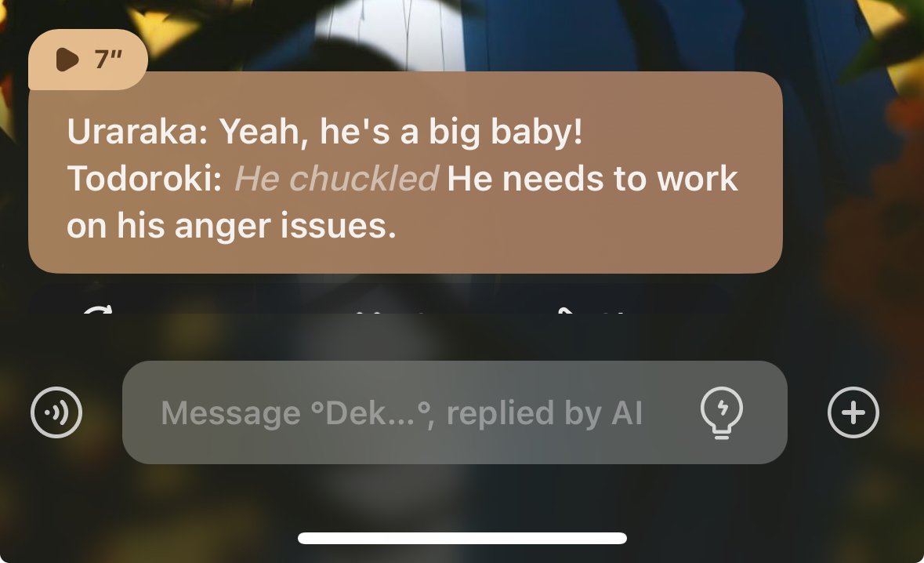Tap the dark action bar under message
Viewport: 924px width, 563px height.
tap(382, 299)
